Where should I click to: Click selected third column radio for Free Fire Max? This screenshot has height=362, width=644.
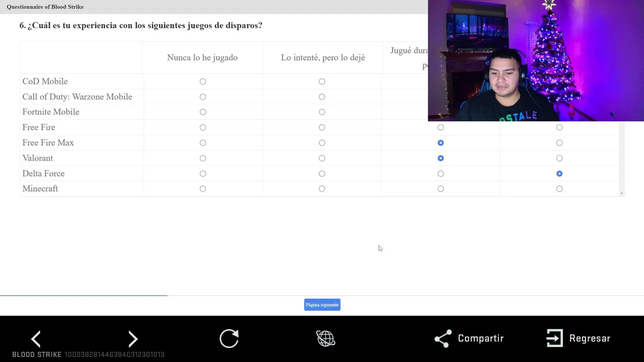pyautogui.click(x=441, y=143)
